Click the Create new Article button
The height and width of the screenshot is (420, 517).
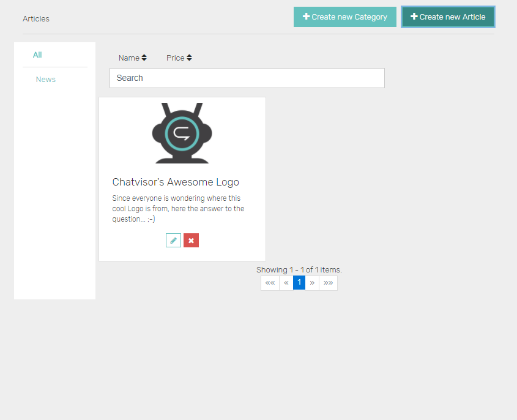pyautogui.click(x=448, y=17)
